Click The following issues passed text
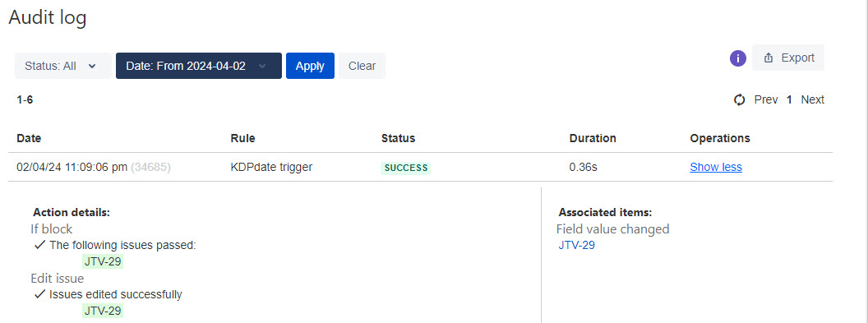 [x=122, y=245]
